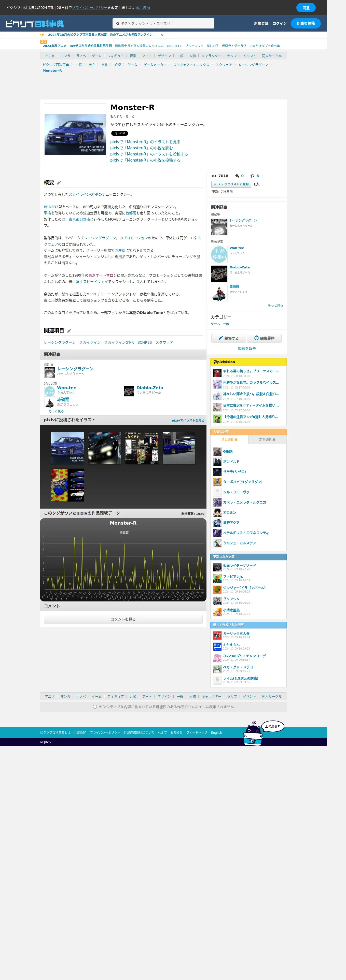Click pixivで小説を読む link
This screenshot has width=346, height=980.
point(142,148)
